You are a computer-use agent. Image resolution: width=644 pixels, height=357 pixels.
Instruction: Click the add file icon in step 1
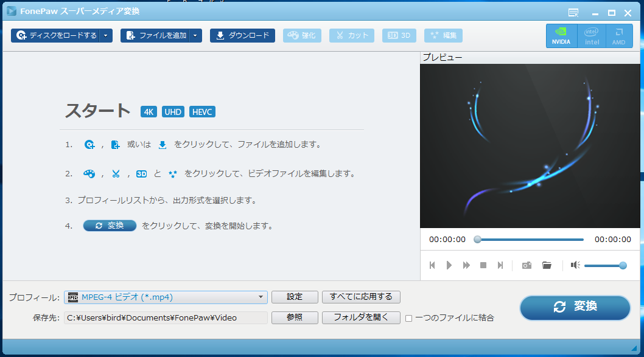[x=116, y=145]
